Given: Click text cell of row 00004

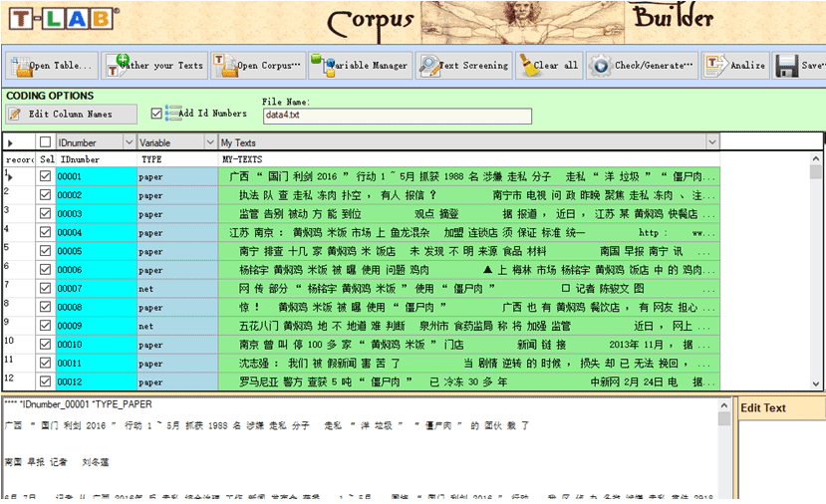Looking at the screenshot, I should tap(469, 232).
